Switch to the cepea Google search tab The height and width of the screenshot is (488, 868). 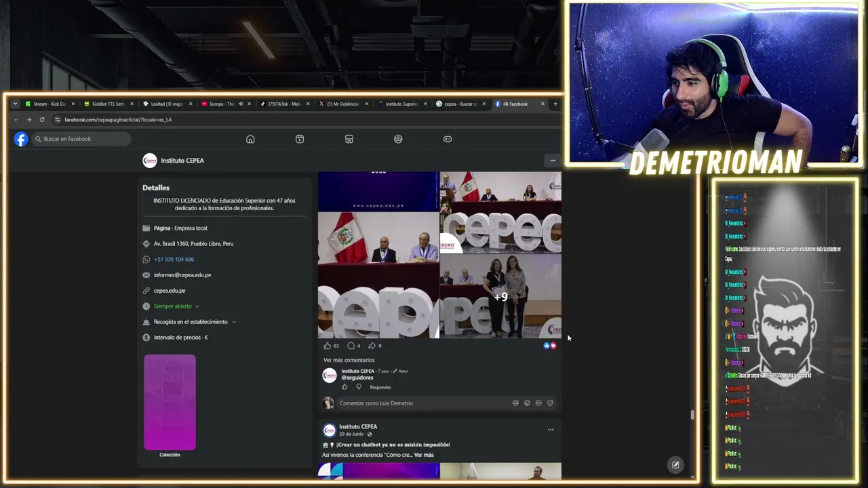point(461,104)
